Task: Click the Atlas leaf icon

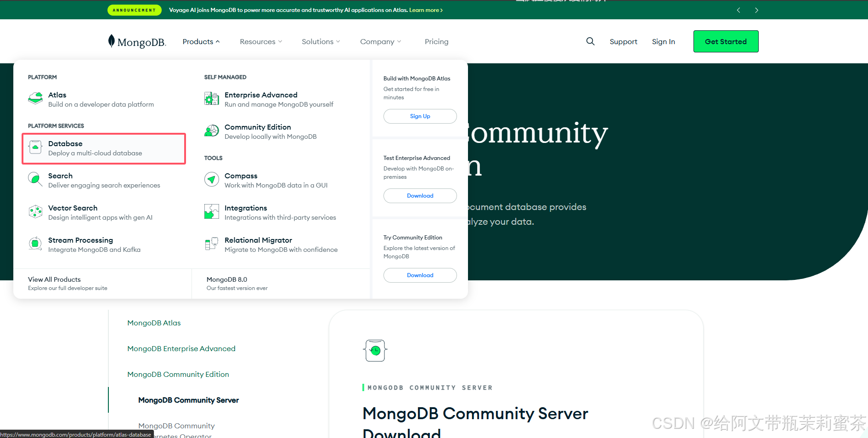Action: coord(35,97)
